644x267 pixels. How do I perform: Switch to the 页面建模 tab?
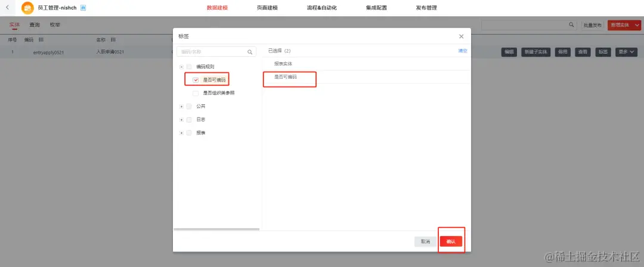[267, 8]
